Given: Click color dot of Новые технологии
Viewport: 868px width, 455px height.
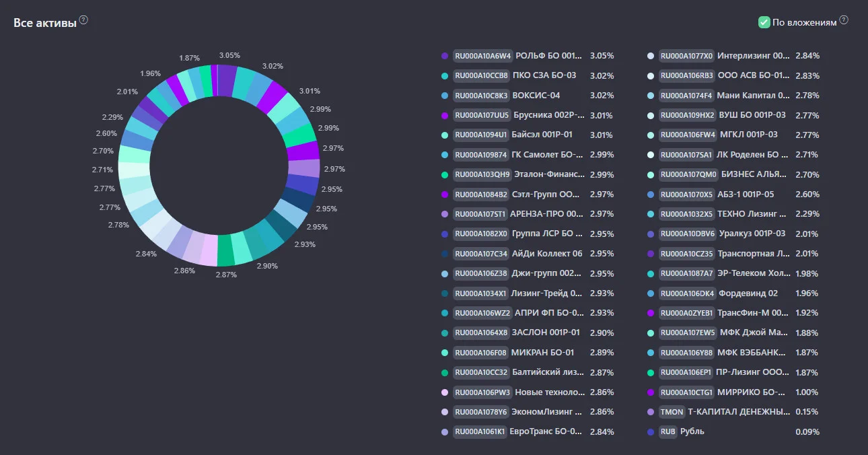Looking at the screenshot, I should click(x=445, y=392).
